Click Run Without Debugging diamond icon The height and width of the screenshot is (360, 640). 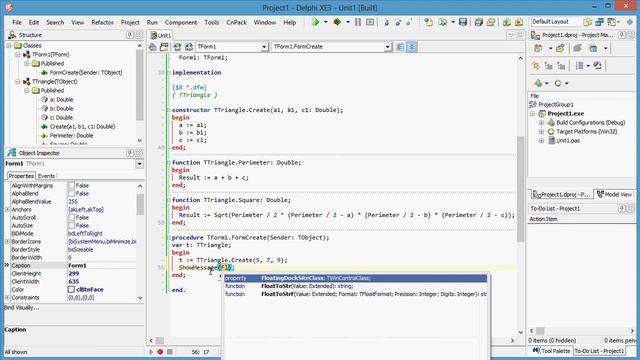[x=338, y=22]
